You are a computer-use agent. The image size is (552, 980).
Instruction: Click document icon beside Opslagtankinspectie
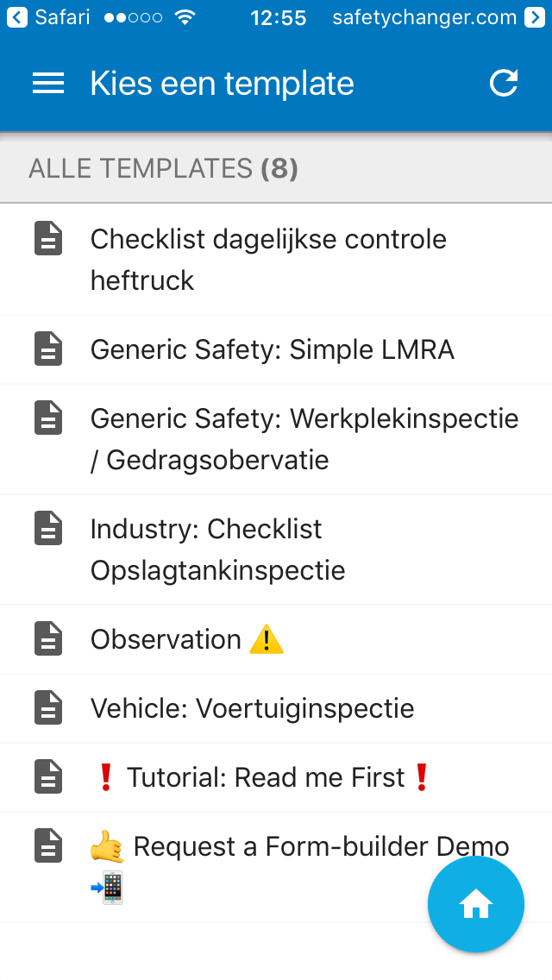click(48, 529)
